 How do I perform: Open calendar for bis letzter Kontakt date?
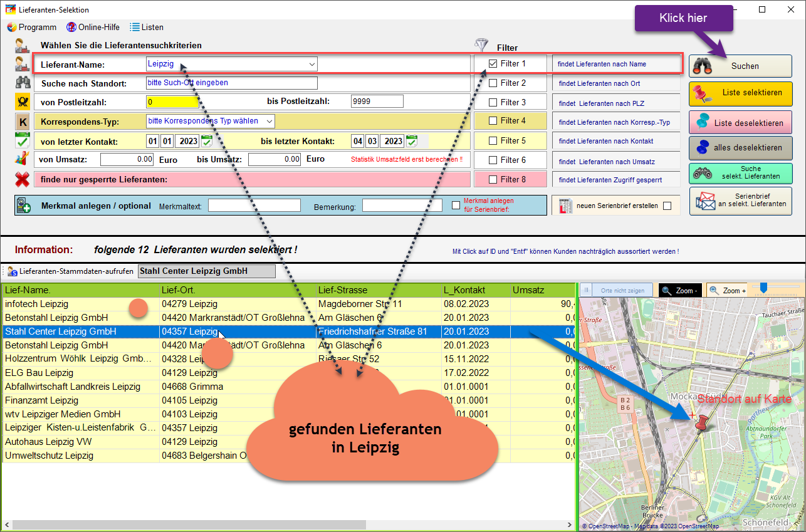[412, 141]
